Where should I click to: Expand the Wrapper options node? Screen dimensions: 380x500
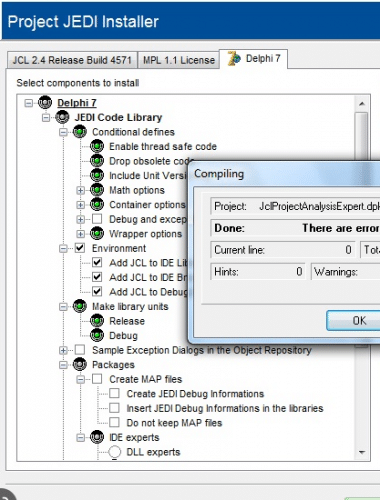pyautogui.click(x=80, y=234)
